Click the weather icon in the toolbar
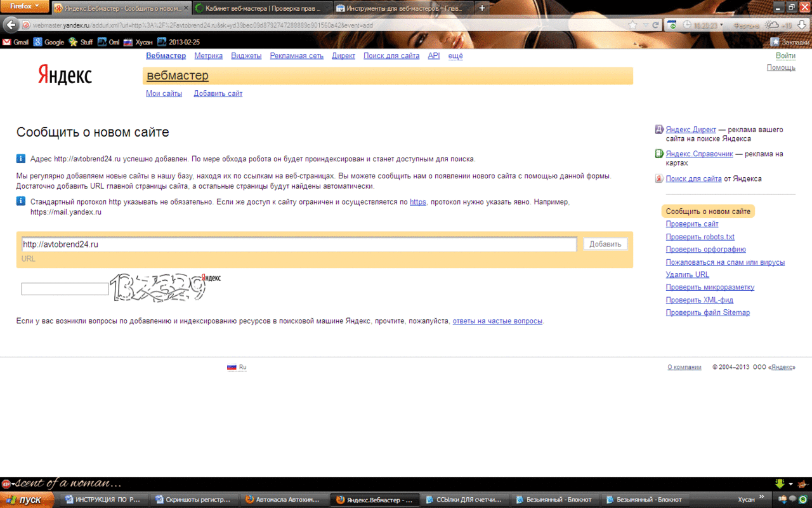 pyautogui.click(x=772, y=25)
